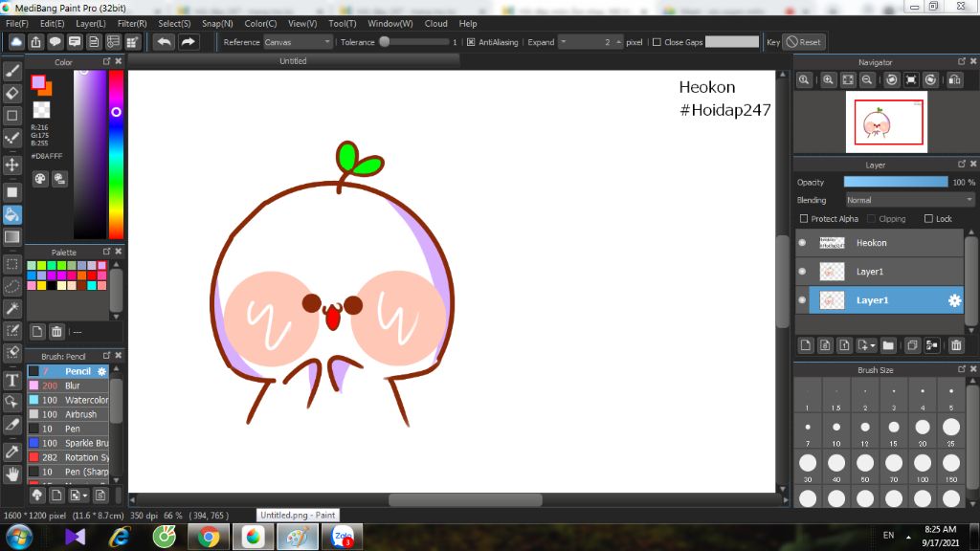
Task: Click the Undo arrow in toolbar
Action: click(x=165, y=42)
